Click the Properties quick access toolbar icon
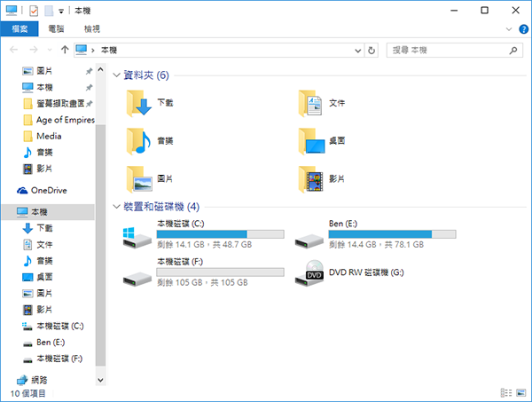This screenshot has width=532, height=402. pos(34,11)
